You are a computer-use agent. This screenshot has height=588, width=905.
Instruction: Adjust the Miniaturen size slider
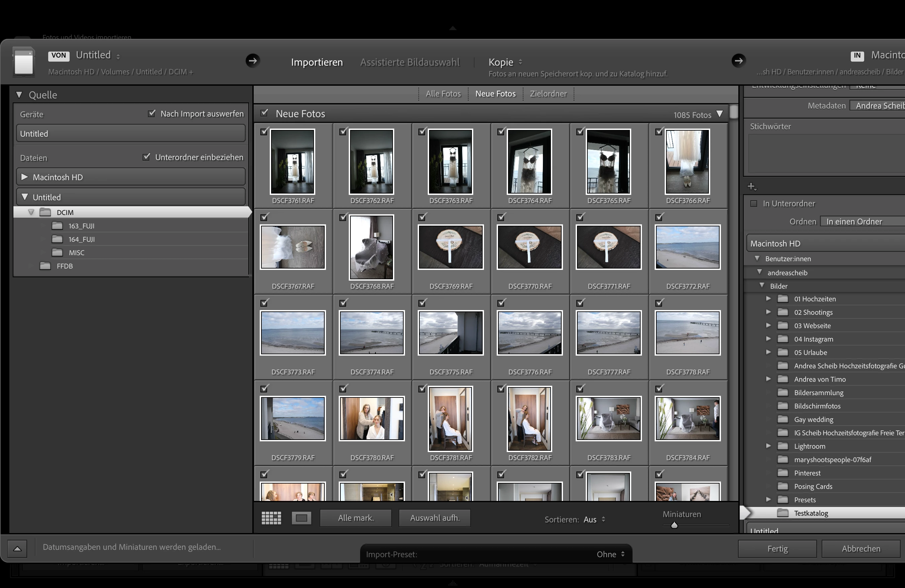point(674,525)
